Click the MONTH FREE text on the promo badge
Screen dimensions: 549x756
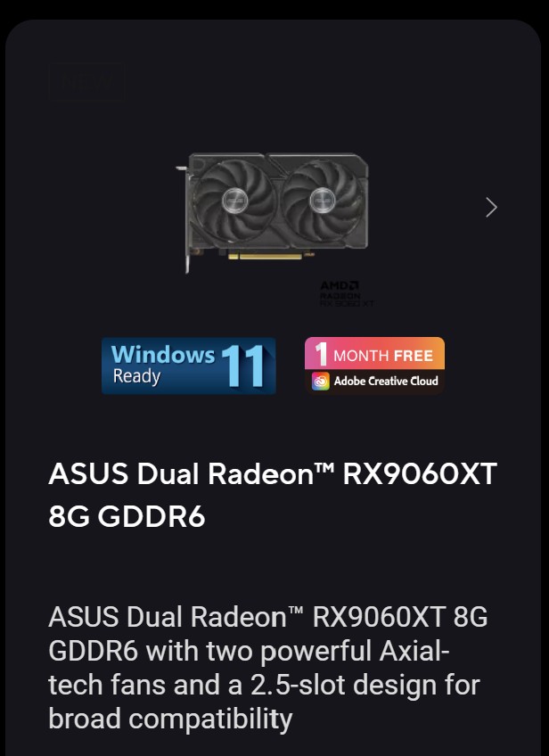[x=383, y=356]
